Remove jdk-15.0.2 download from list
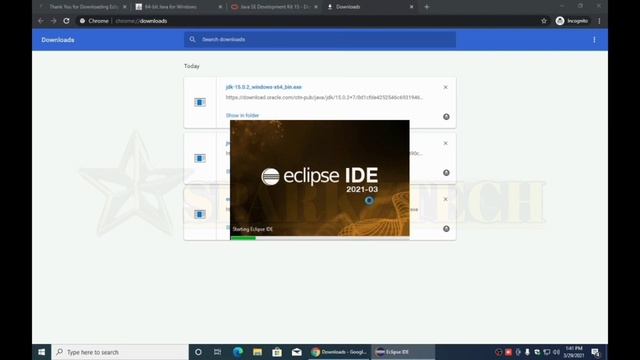 [x=445, y=87]
